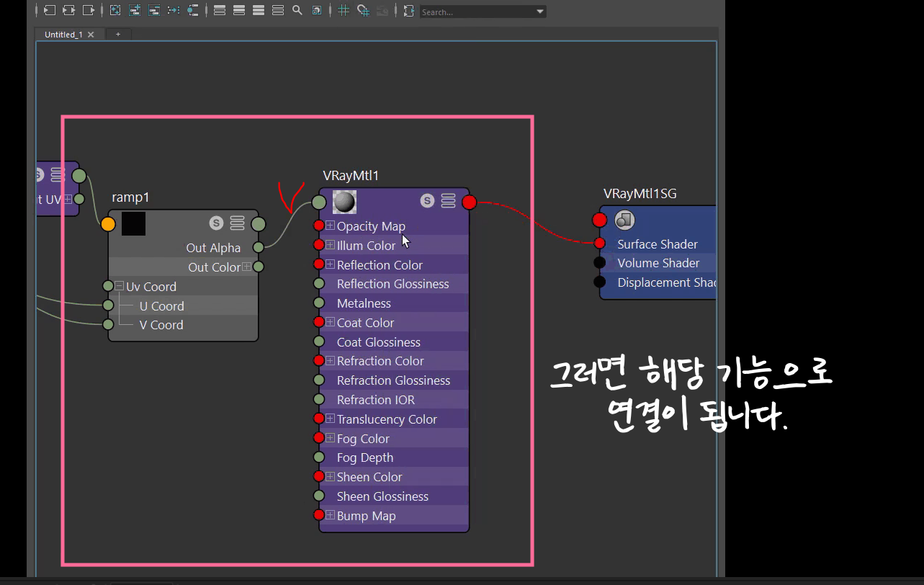Click the Sheen Glossiness input port
Viewport: 924px width, 585px height.
click(319, 496)
